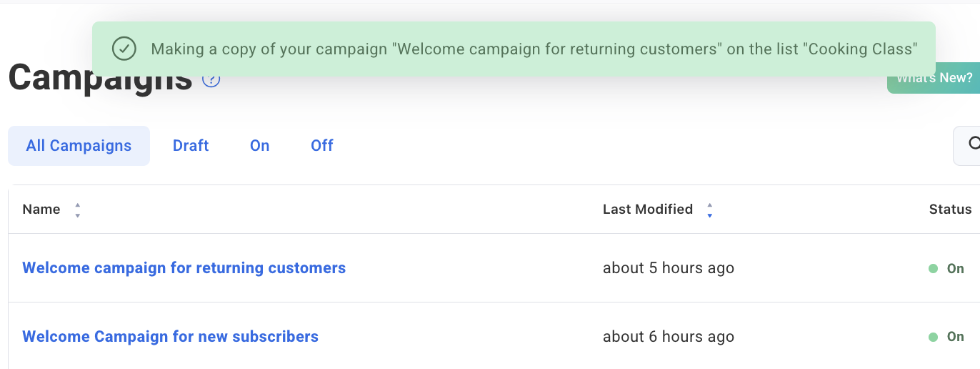Open Welcome Campaign for new subscribers
Screen dimensions: 980x369
pos(171,337)
